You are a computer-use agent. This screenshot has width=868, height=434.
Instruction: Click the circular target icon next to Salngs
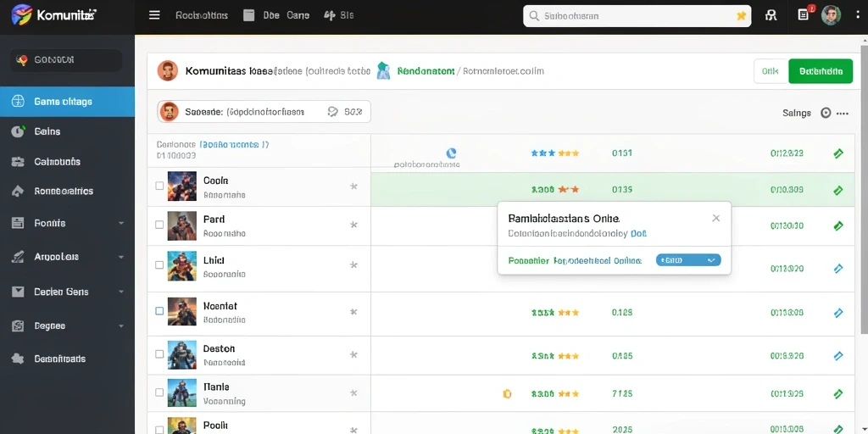[x=826, y=113]
